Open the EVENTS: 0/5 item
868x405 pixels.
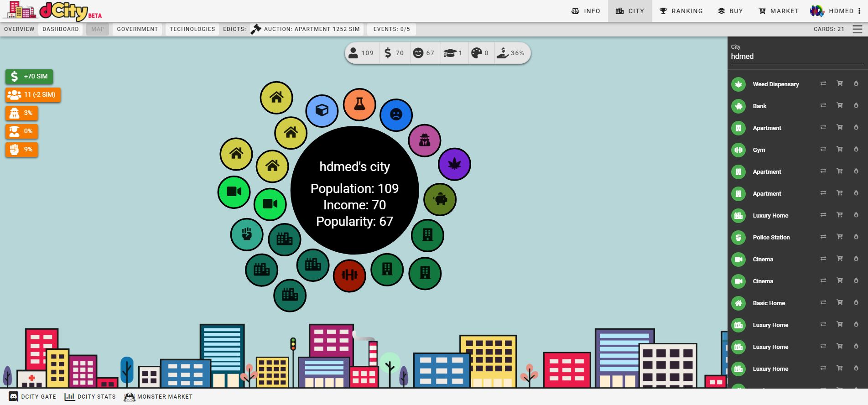tap(391, 29)
